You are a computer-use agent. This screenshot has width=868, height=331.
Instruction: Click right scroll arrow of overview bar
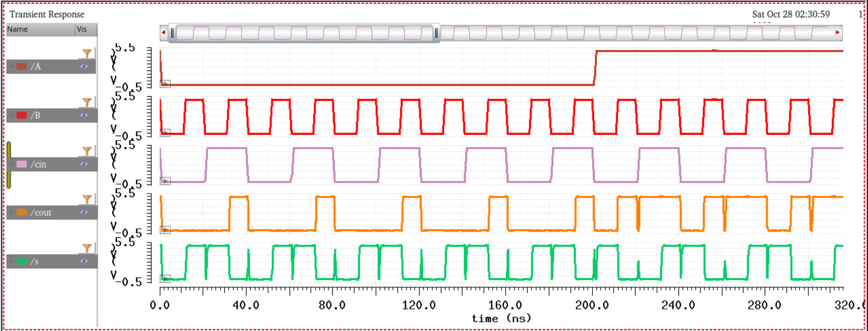tap(837, 33)
